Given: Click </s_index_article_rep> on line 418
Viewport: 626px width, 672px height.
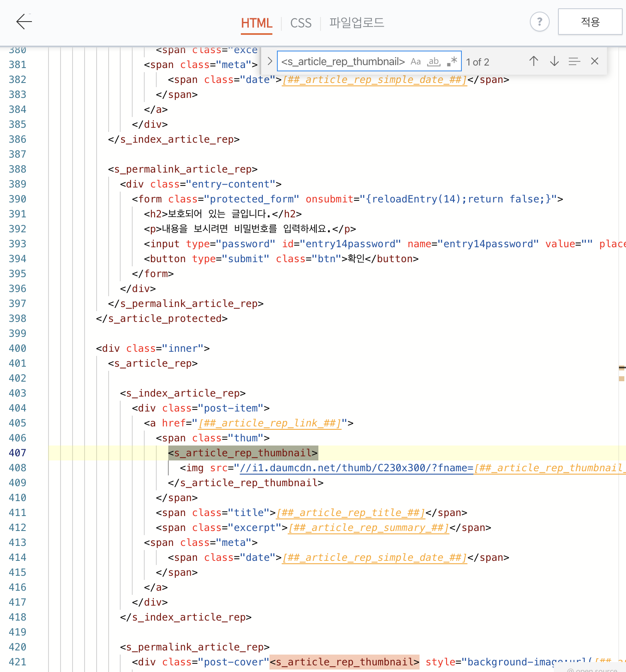Looking at the screenshot, I should [x=186, y=617].
